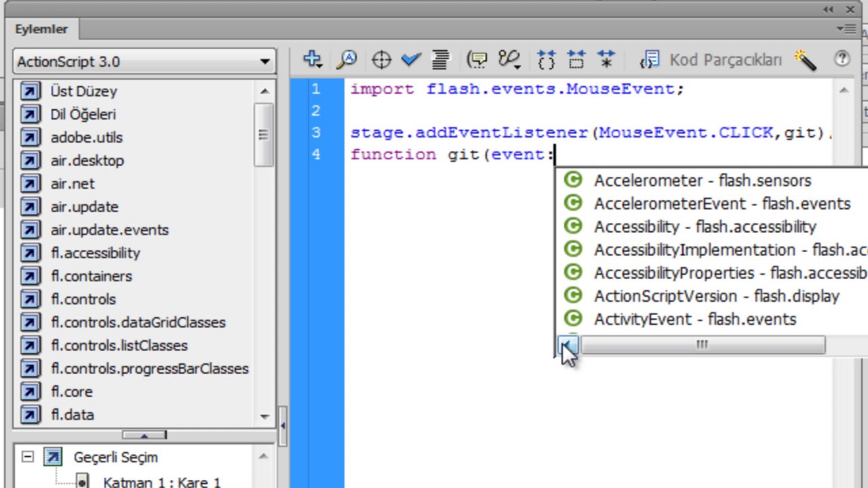Screen dimensions: 868x488
Task: Select air.net package entry
Action: [x=73, y=184]
